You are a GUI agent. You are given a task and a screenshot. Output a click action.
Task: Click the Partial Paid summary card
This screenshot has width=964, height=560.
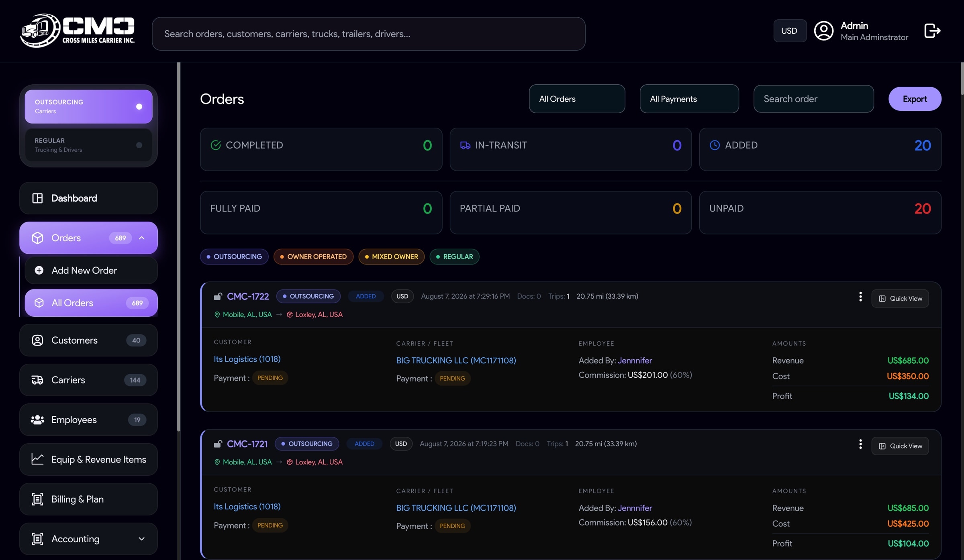point(570,213)
